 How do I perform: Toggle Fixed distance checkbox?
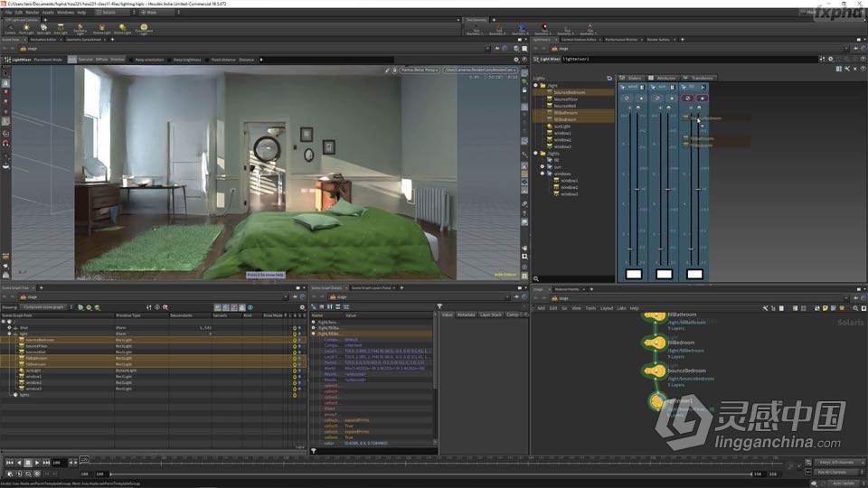point(208,60)
